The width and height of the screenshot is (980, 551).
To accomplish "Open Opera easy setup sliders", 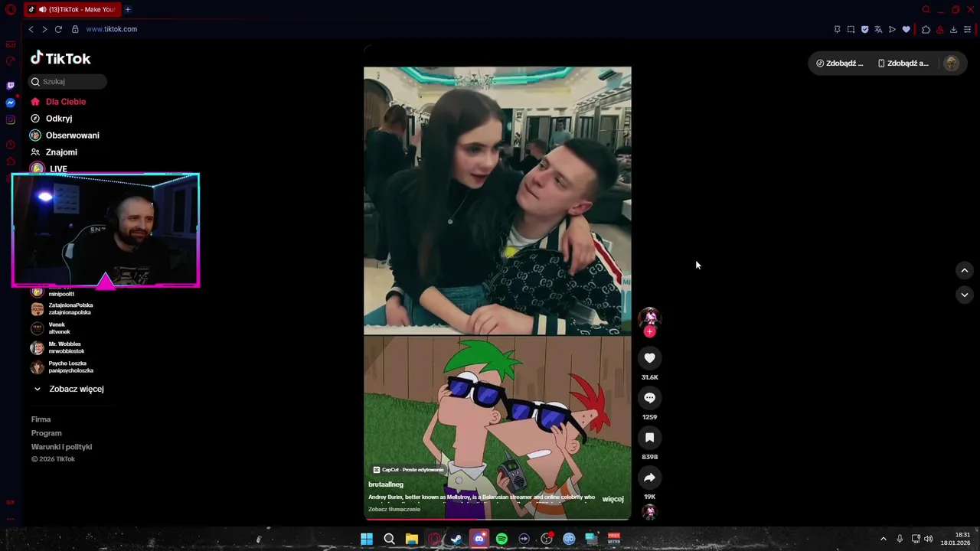I will pos(967,29).
